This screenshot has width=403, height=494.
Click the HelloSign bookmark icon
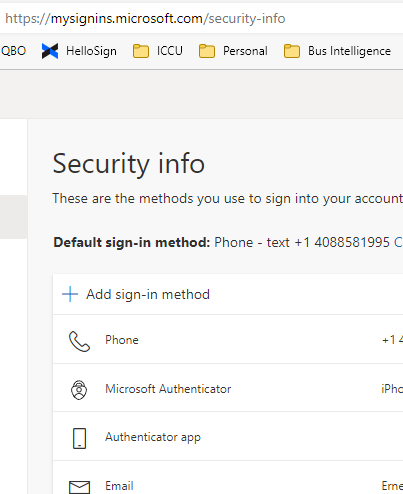(x=50, y=51)
